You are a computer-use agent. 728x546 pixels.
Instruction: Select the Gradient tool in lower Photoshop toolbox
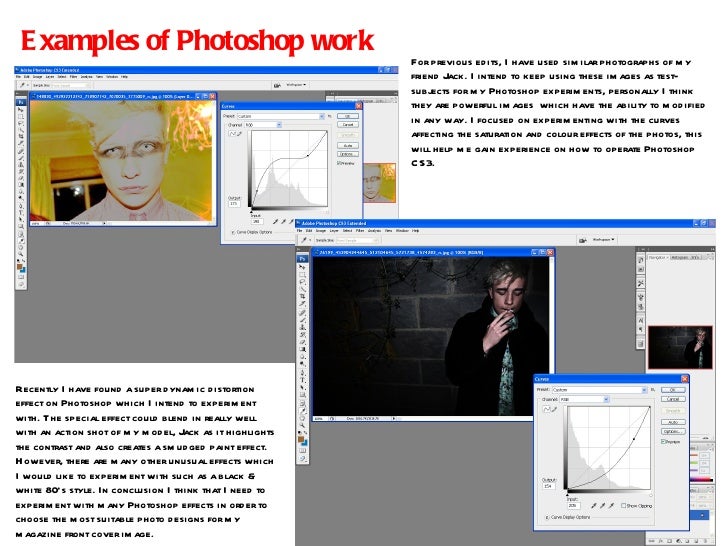tap(303, 349)
